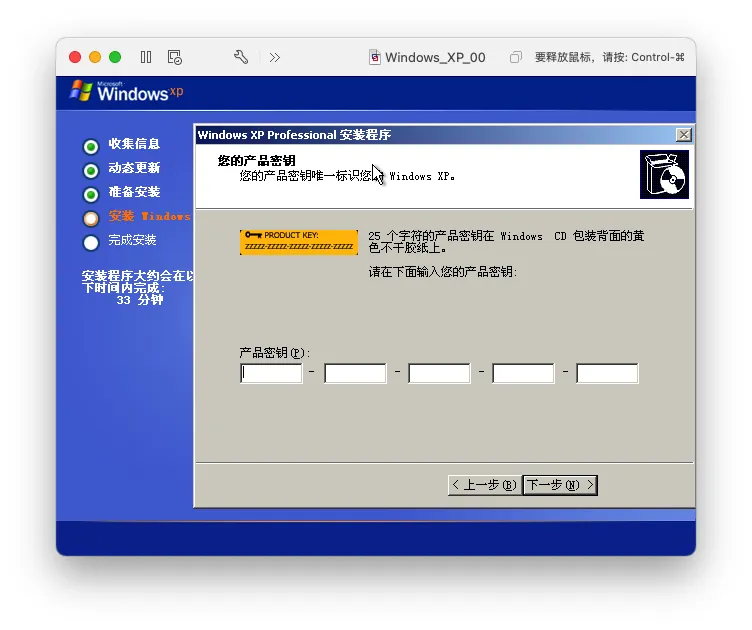Click the Windows_XP_00 window title text

435,58
